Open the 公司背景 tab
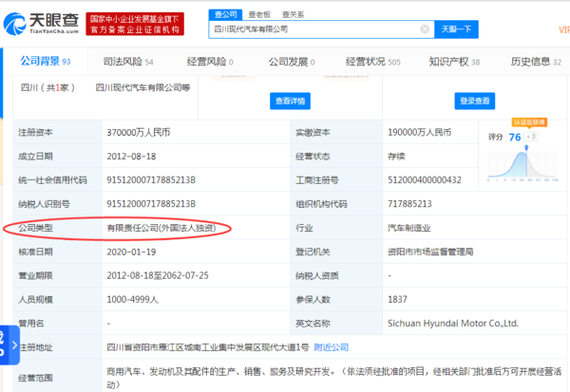This screenshot has height=392, width=570. (x=45, y=61)
